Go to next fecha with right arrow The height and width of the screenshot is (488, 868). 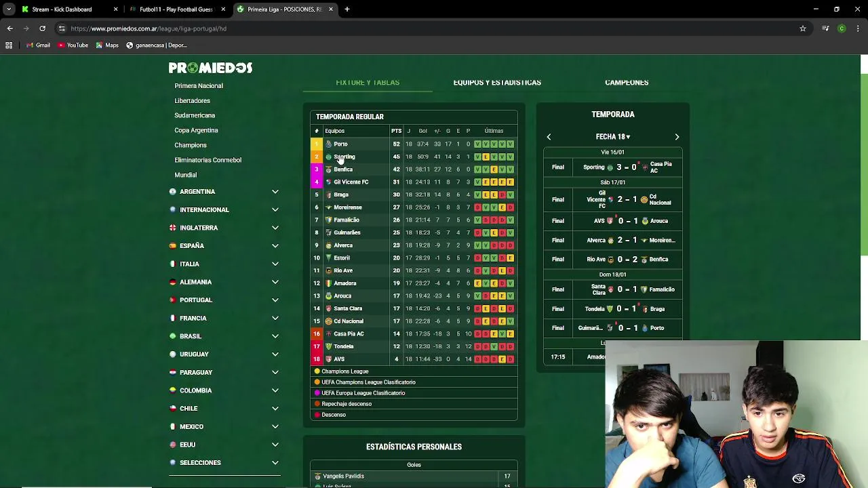point(677,137)
